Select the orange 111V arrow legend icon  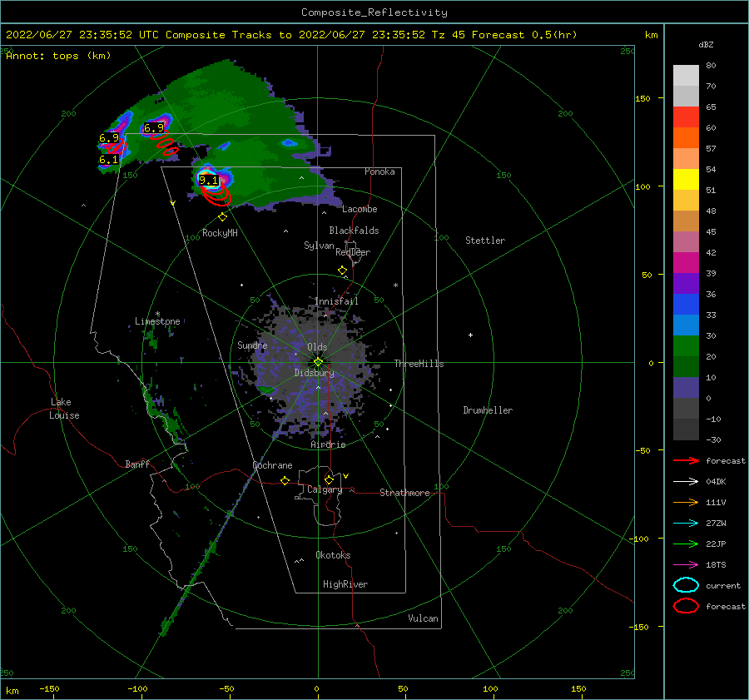(686, 502)
